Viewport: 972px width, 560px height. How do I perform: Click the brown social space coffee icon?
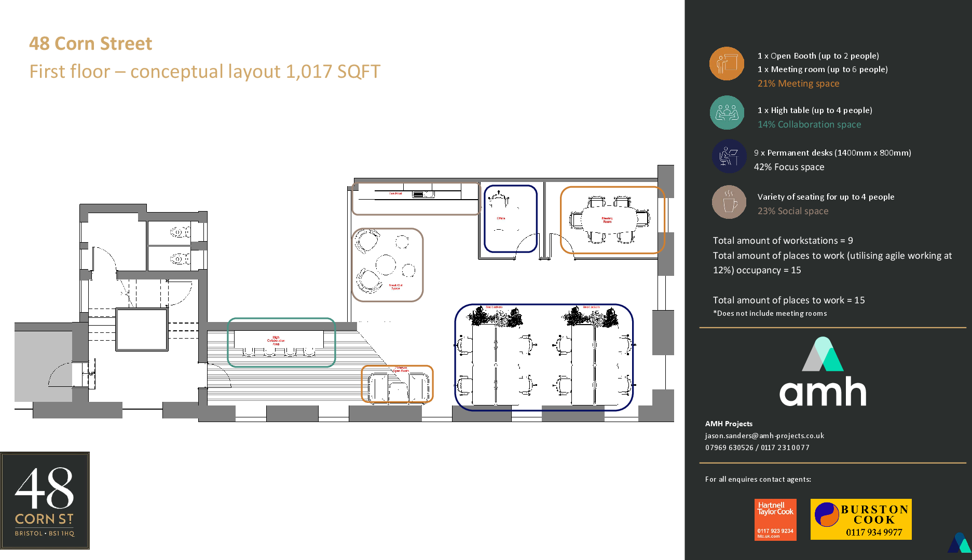[729, 202]
